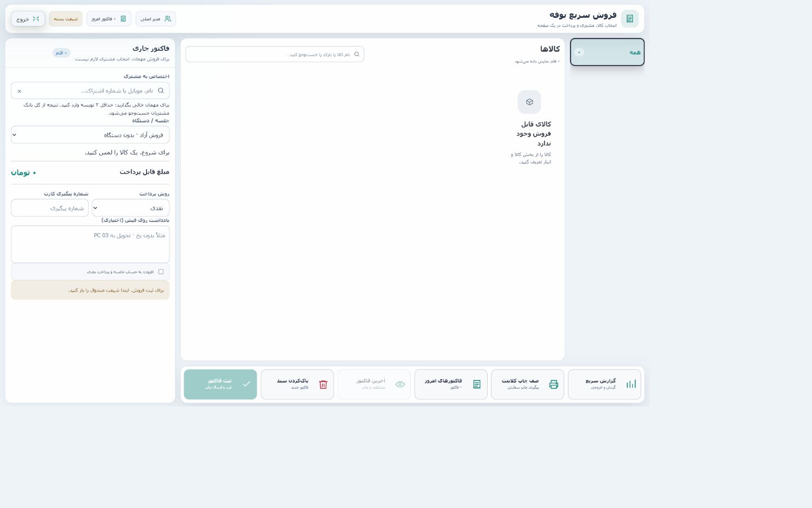Clear customer search with the X icon

tap(19, 91)
